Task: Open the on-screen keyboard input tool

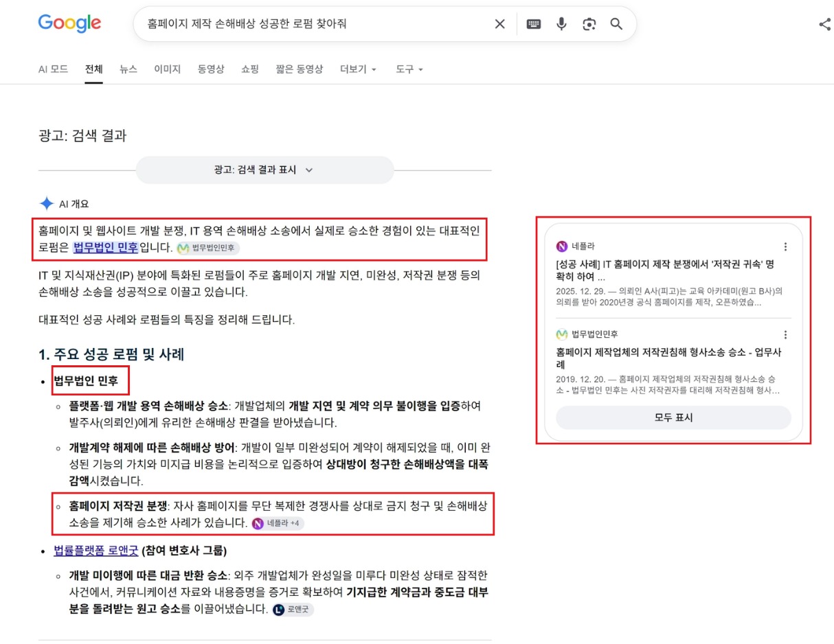Action: 534,24
